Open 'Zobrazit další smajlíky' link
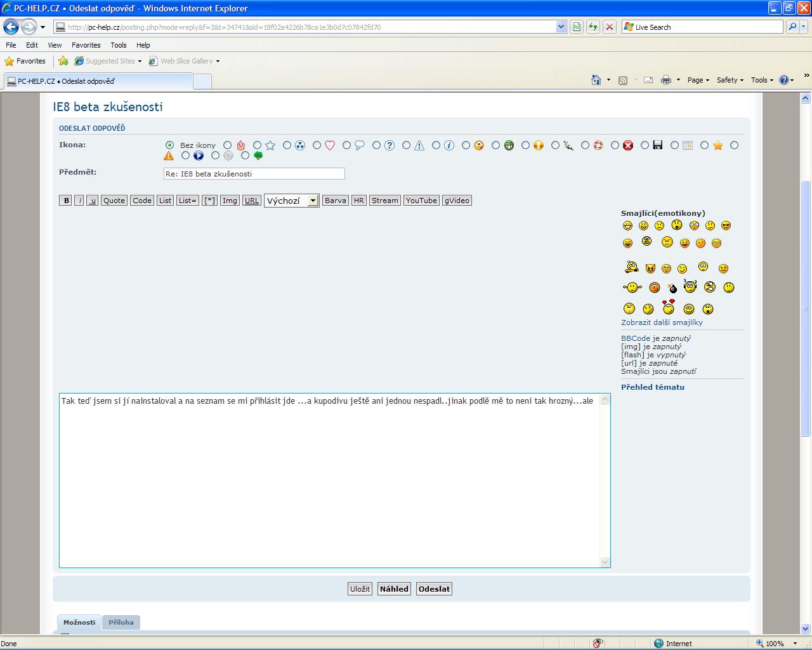 (x=662, y=322)
